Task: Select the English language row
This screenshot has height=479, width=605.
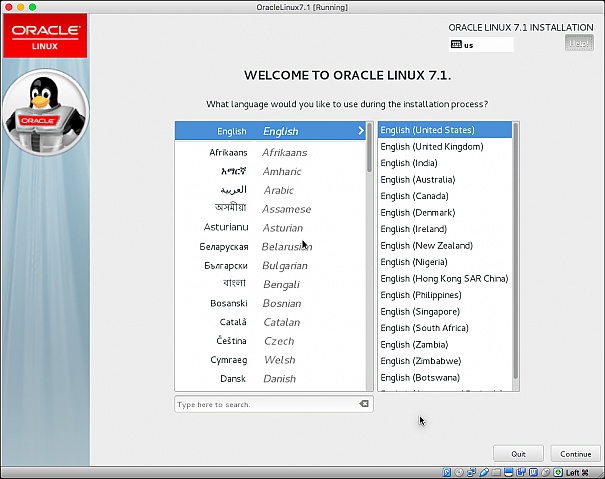Action: [270, 131]
